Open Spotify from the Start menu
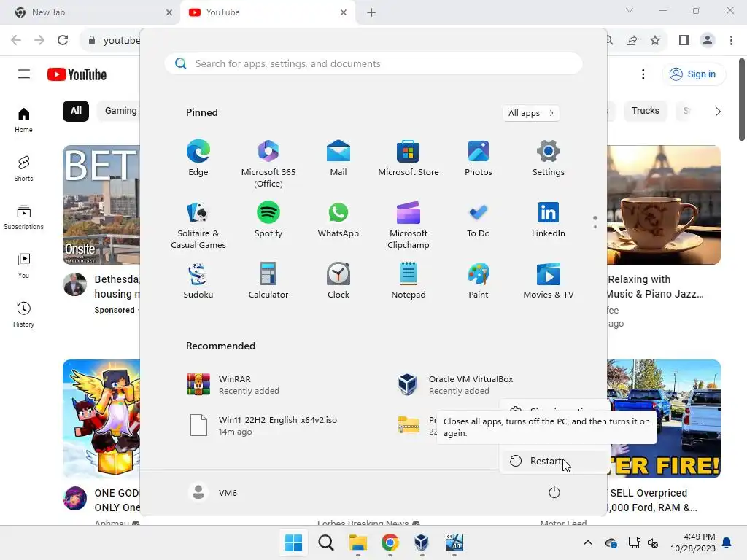 coord(268,220)
